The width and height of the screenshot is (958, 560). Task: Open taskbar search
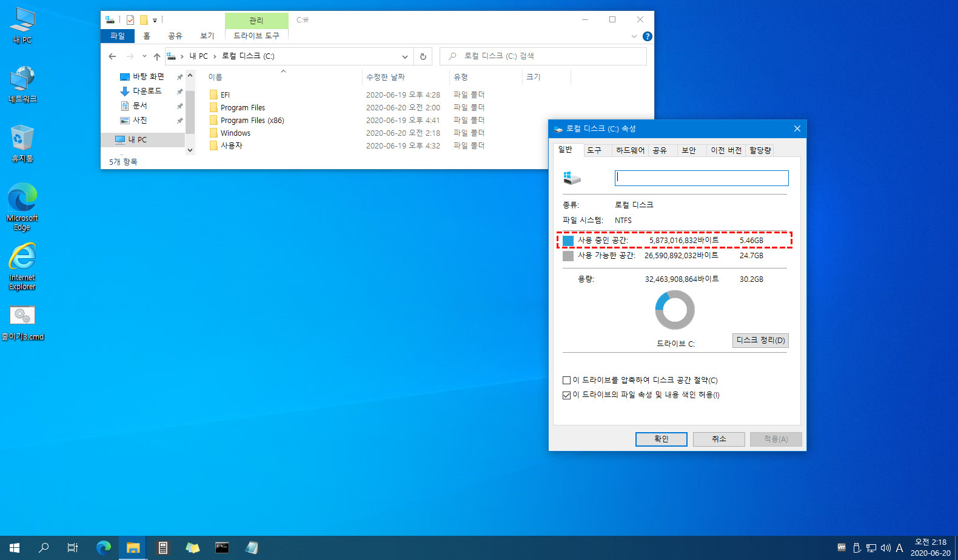point(44,548)
